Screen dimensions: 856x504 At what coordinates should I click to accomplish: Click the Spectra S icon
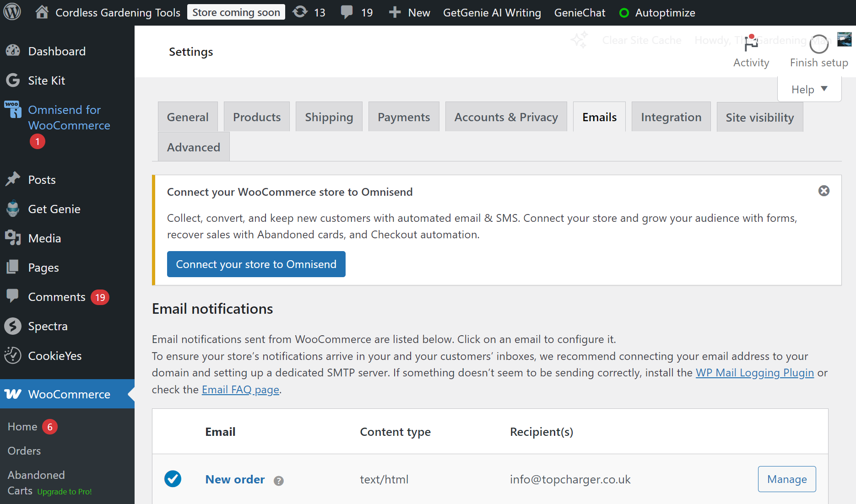pos(13,326)
